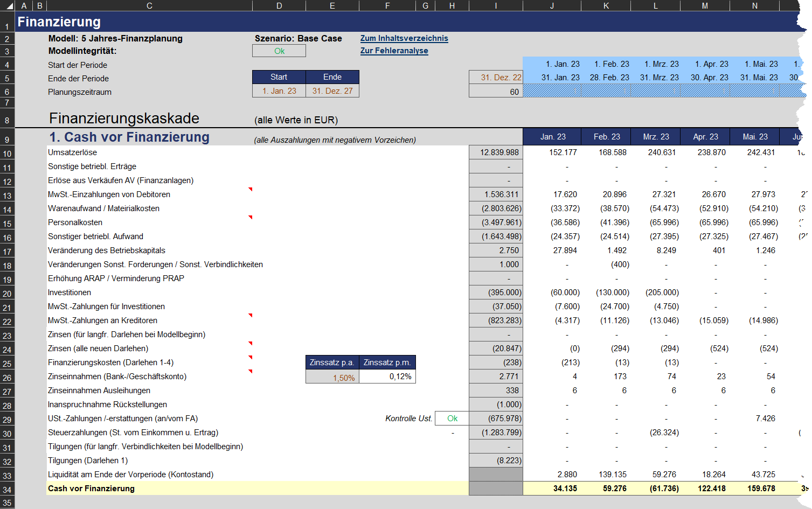Click the Zinssatz p.a. '1,50%' input cell
Image resolution: width=812 pixels, height=509 pixels.
click(x=332, y=377)
